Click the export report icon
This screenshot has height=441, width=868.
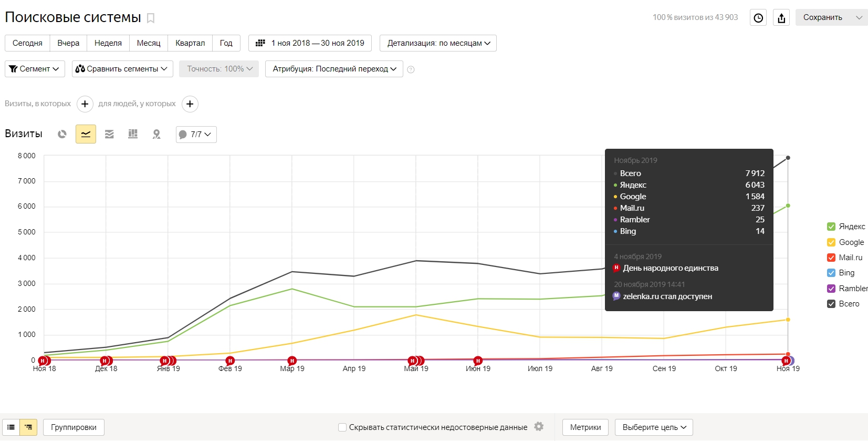[x=781, y=18]
